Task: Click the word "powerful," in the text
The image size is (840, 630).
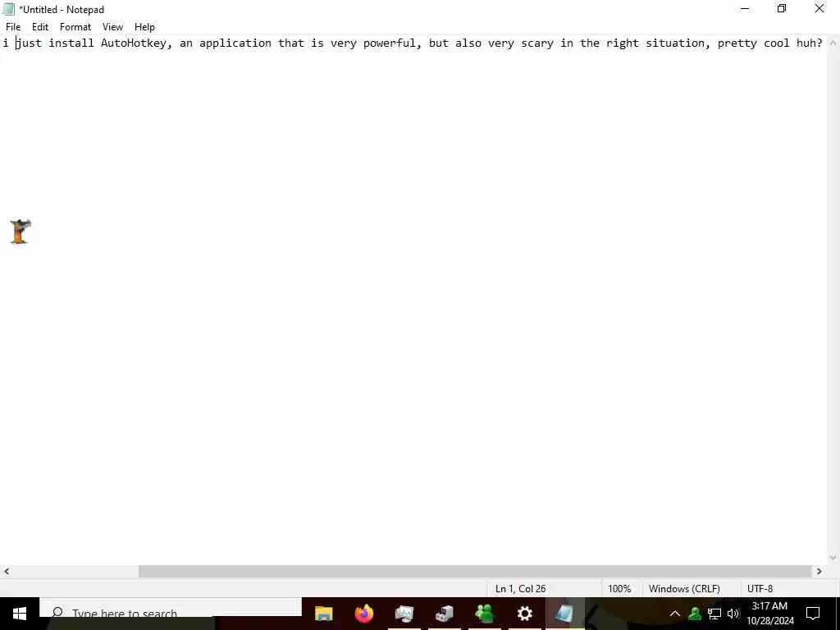Action: [x=392, y=43]
